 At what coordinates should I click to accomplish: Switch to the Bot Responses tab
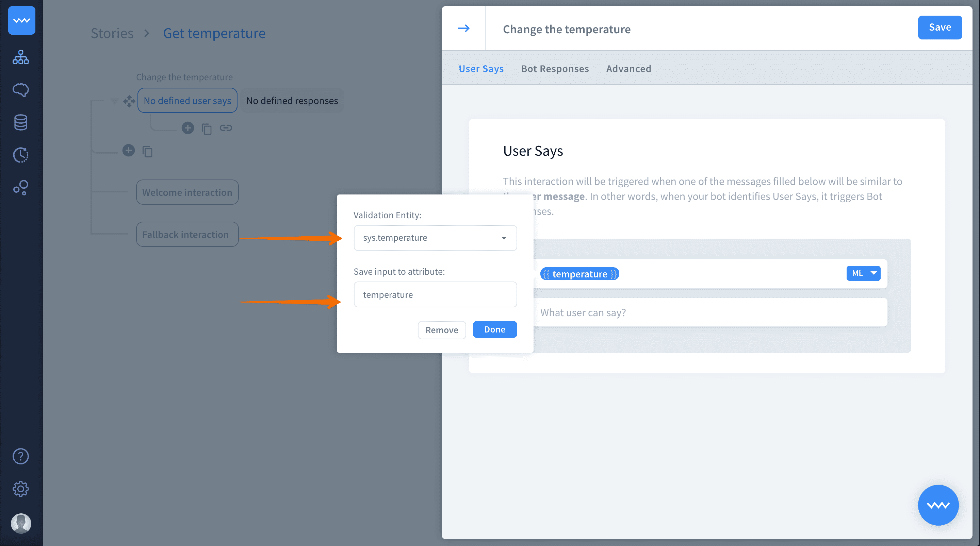point(555,69)
